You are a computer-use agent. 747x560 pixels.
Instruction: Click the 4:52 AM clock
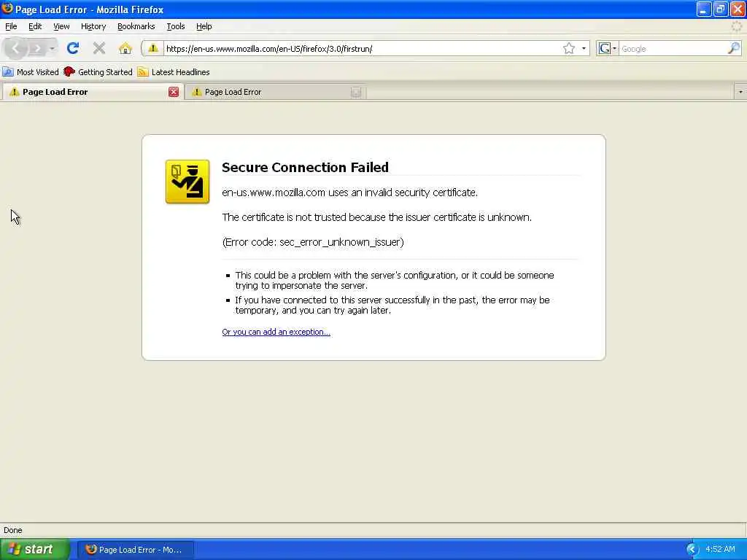coord(720,550)
